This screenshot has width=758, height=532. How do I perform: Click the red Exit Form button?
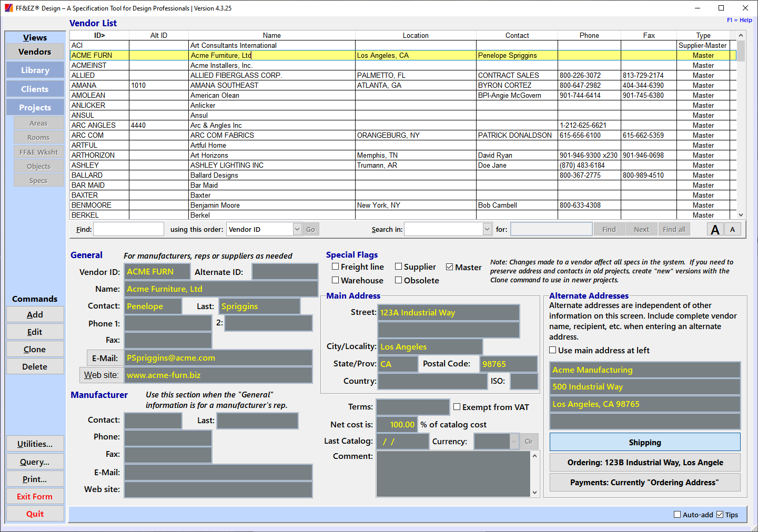[35, 496]
